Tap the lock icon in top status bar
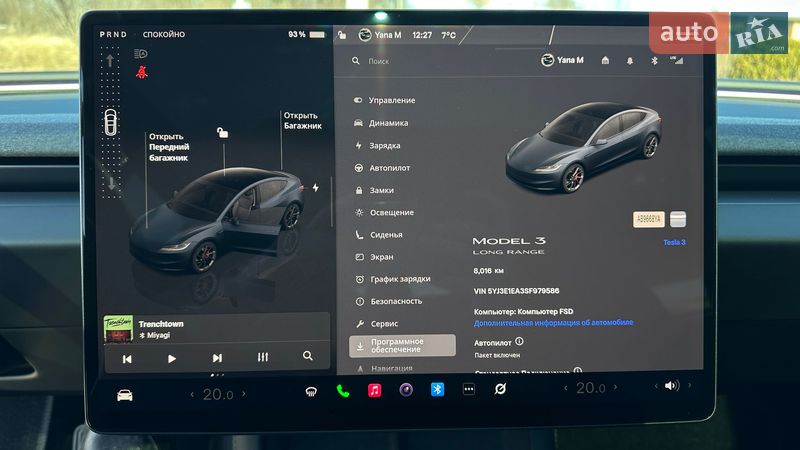 (342, 35)
